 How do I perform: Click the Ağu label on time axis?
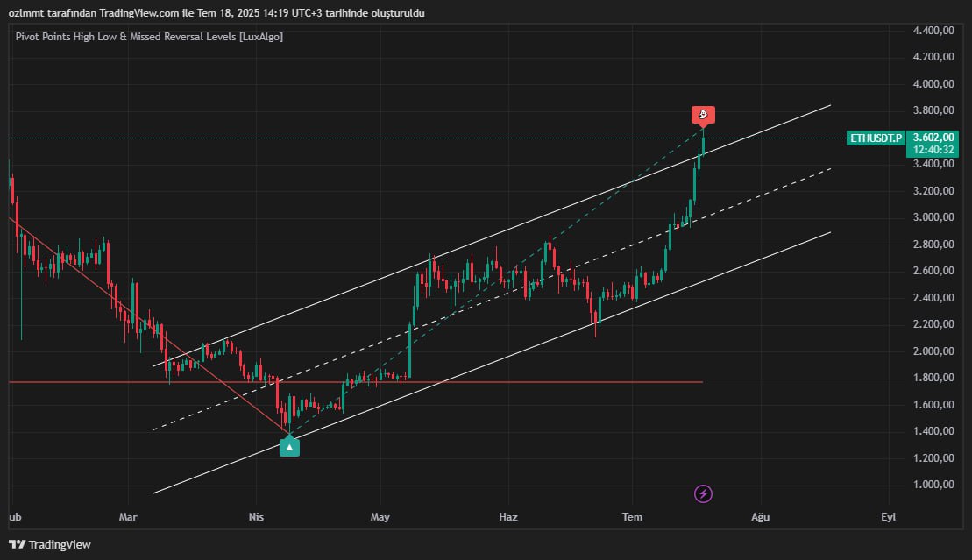[x=761, y=516]
